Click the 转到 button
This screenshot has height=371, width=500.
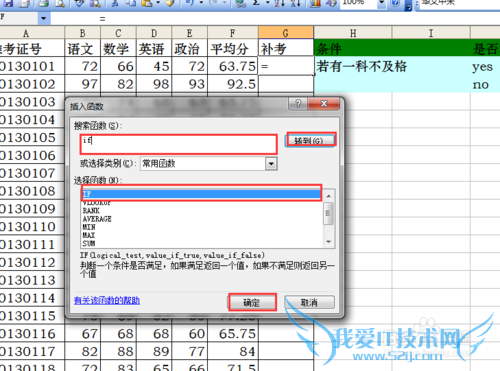click(311, 140)
